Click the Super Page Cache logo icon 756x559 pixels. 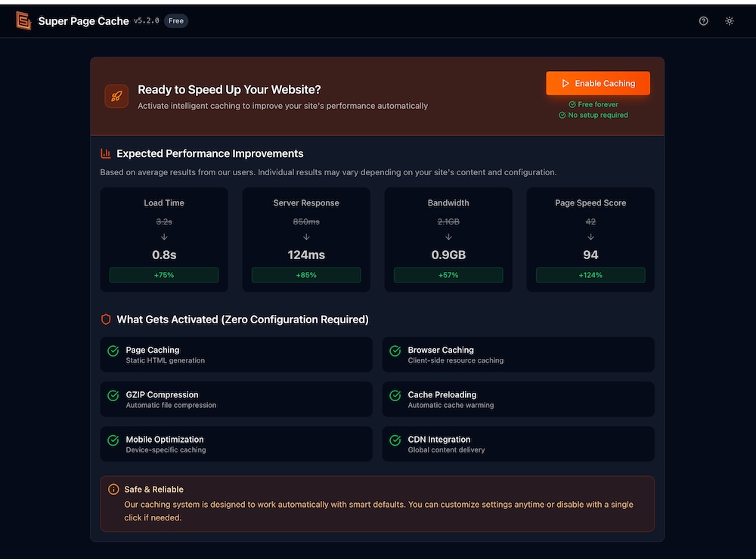[23, 21]
